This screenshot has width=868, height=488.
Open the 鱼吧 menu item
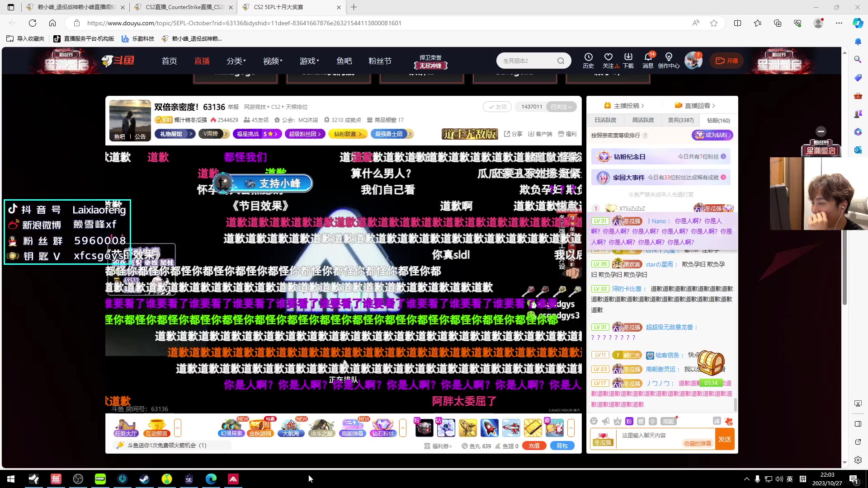point(344,61)
